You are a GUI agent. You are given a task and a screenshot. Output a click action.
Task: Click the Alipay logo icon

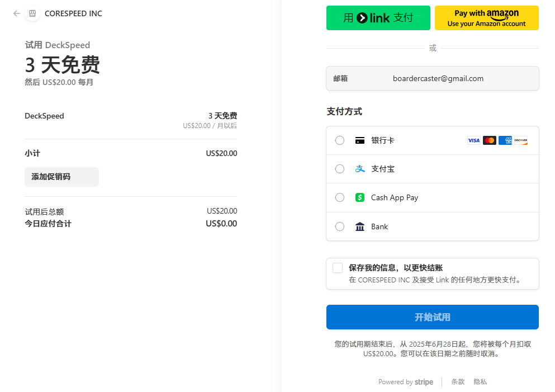(359, 169)
